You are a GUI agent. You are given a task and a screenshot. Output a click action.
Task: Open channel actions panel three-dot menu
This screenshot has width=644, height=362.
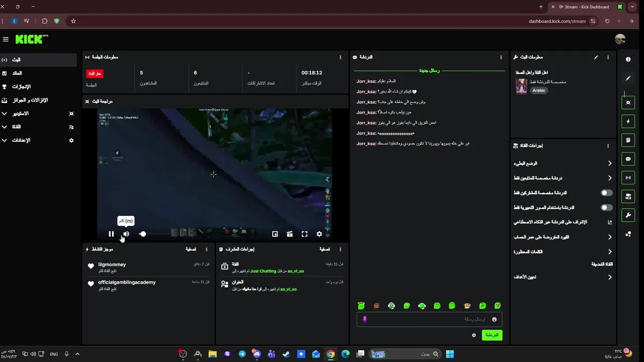click(x=608, y=146)
